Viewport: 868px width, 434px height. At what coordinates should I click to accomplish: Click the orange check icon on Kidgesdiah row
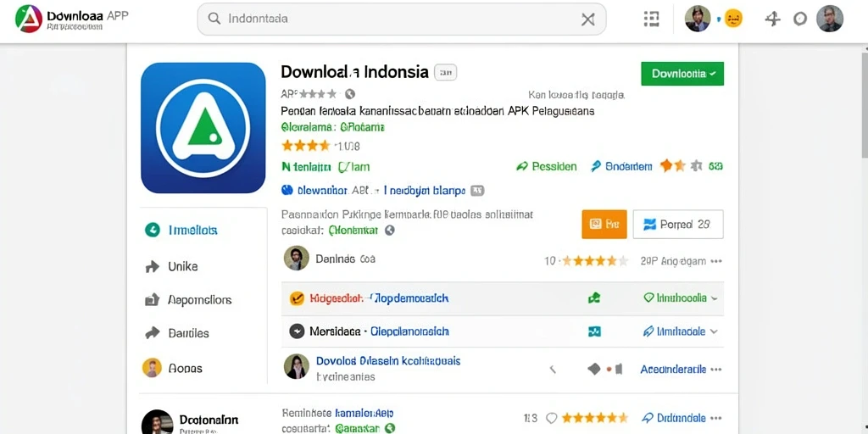tap(297, 298)
